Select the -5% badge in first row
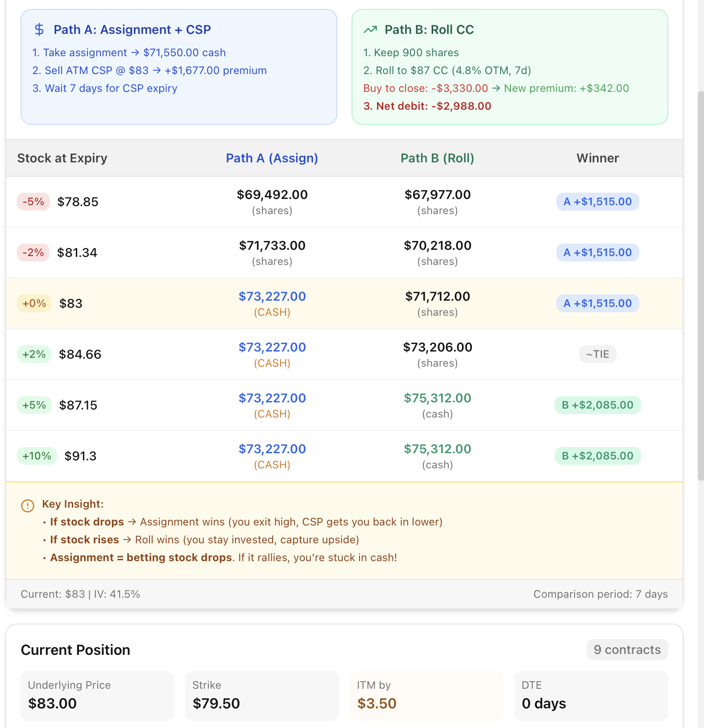 [33, 202]
